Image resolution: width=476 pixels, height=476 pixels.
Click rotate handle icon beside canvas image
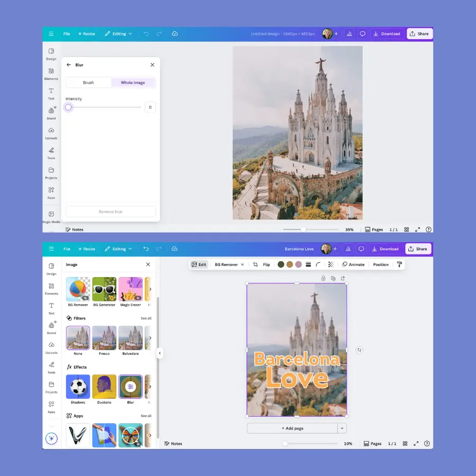pos(359,350)
